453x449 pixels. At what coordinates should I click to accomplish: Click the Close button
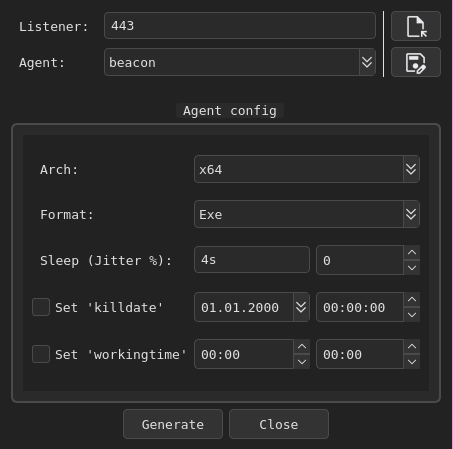click(x=279, y=424)
